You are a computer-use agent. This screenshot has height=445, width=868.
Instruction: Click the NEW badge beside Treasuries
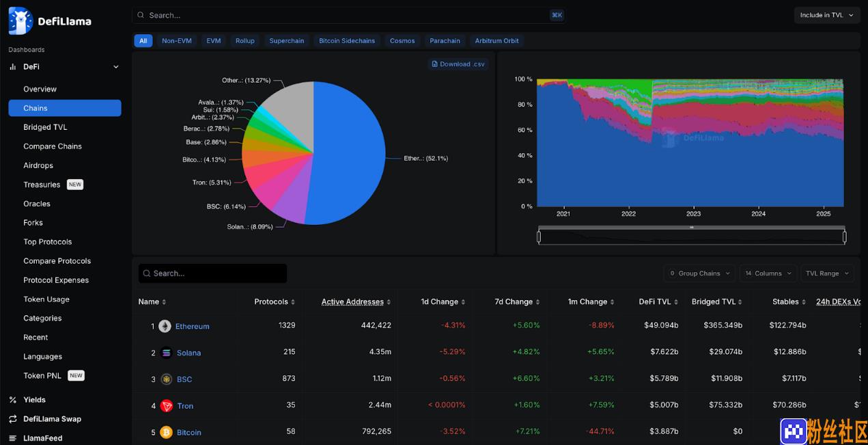75,185
